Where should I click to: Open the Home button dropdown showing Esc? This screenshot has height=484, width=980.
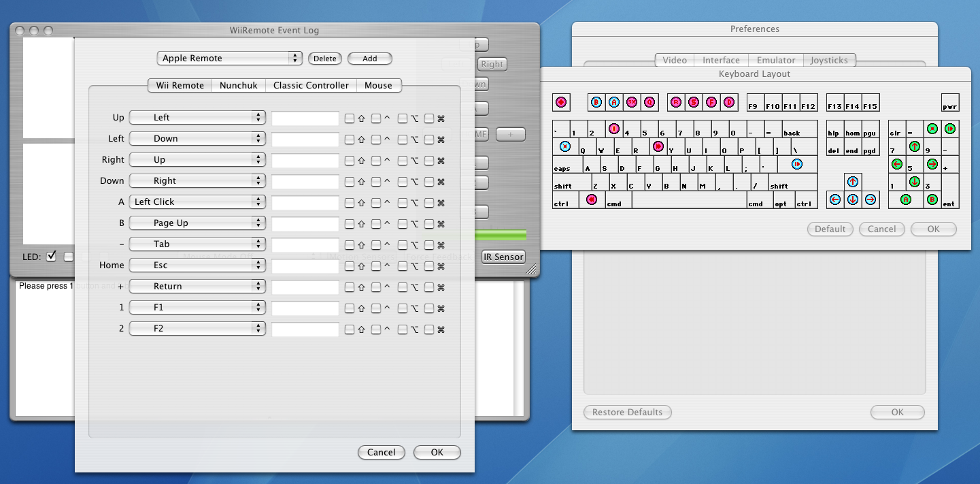(197, 265)
